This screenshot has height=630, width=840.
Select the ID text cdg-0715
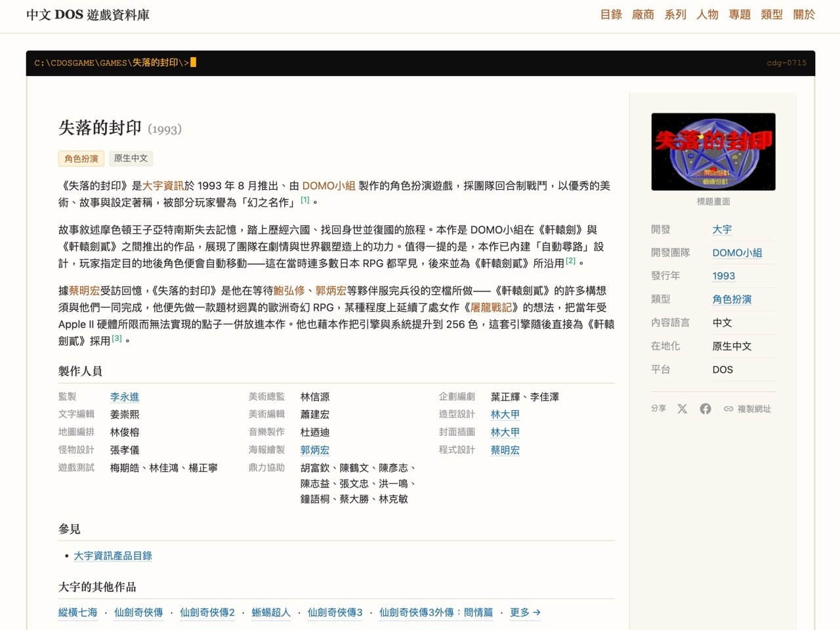787,63
